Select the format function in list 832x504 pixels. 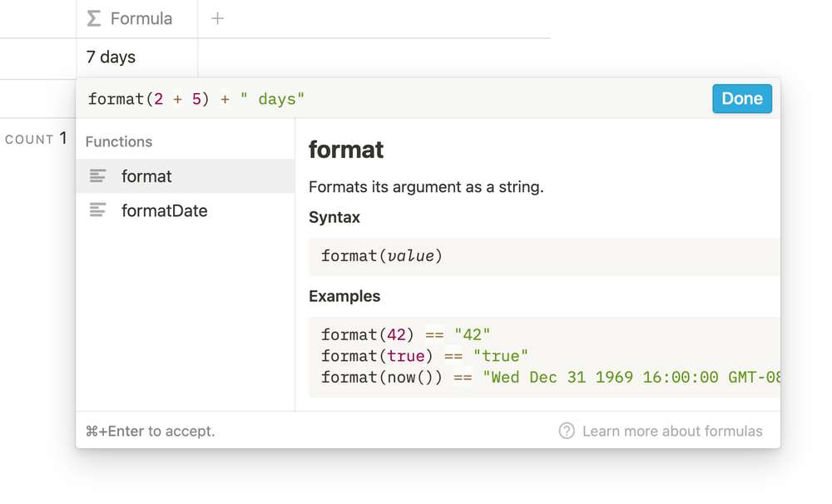(x=146, y=176)
